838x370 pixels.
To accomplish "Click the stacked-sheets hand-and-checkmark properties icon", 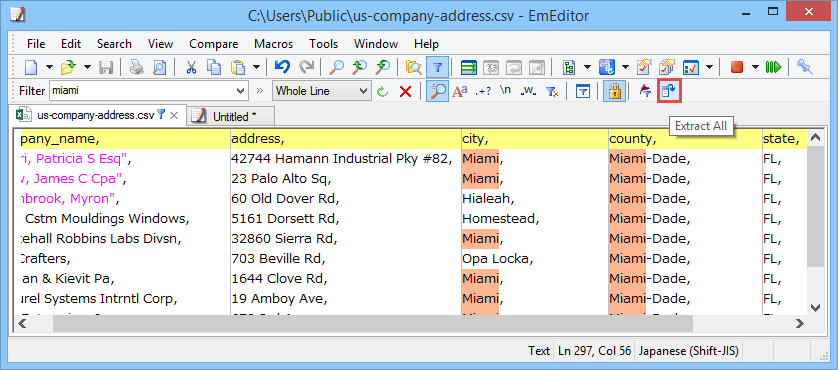I will point(666,67).
